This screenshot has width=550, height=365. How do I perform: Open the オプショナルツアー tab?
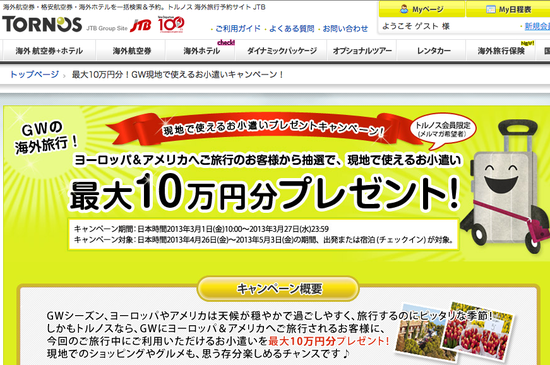(x=362, y=50)
